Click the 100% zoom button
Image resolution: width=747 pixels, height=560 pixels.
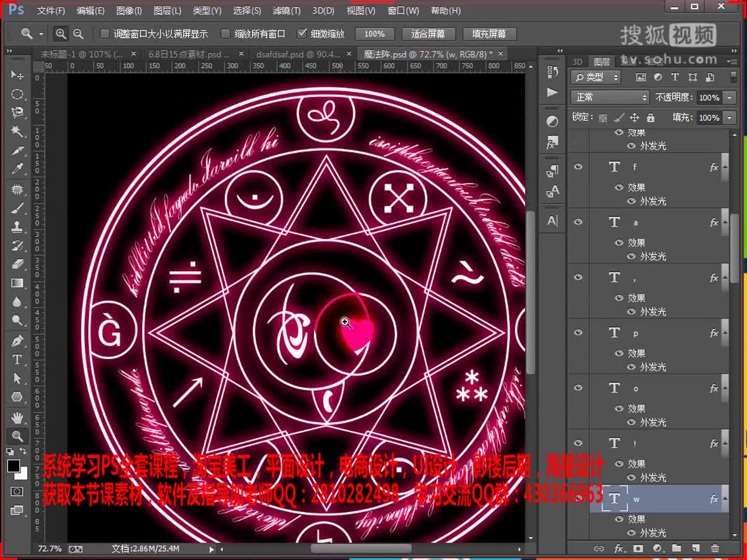pyautogui.click(x=374, y=34)
